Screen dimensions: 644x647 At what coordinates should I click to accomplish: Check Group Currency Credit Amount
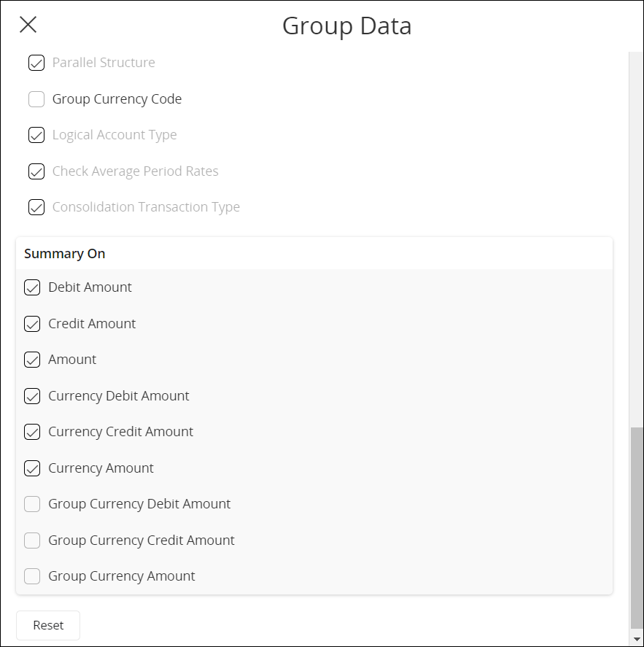(x=32, y=541)
